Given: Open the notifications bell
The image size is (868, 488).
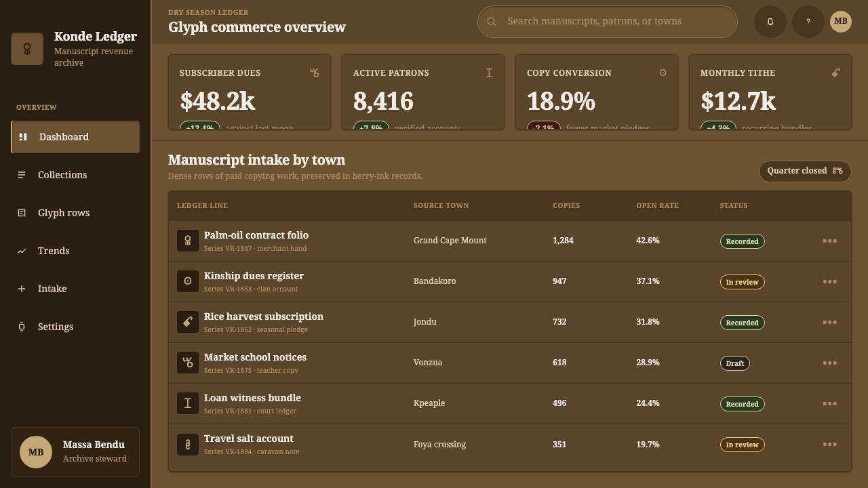Looking at the screenshot, I should (x=770, y=22).
